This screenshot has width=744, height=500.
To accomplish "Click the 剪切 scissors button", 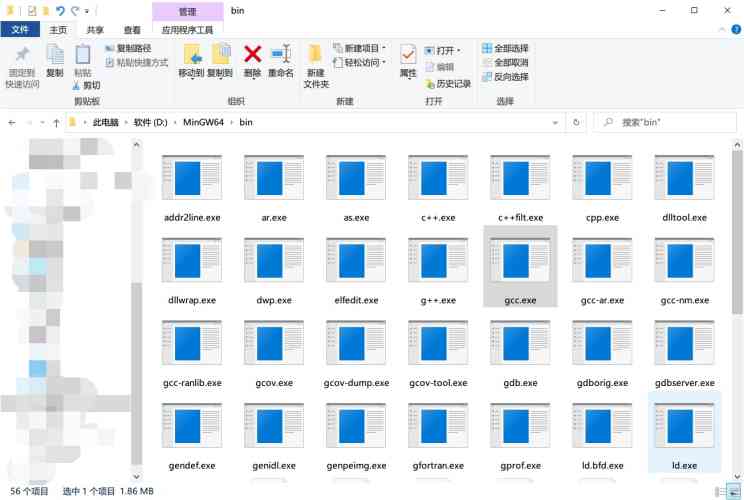I will click(x=86, y=86).
